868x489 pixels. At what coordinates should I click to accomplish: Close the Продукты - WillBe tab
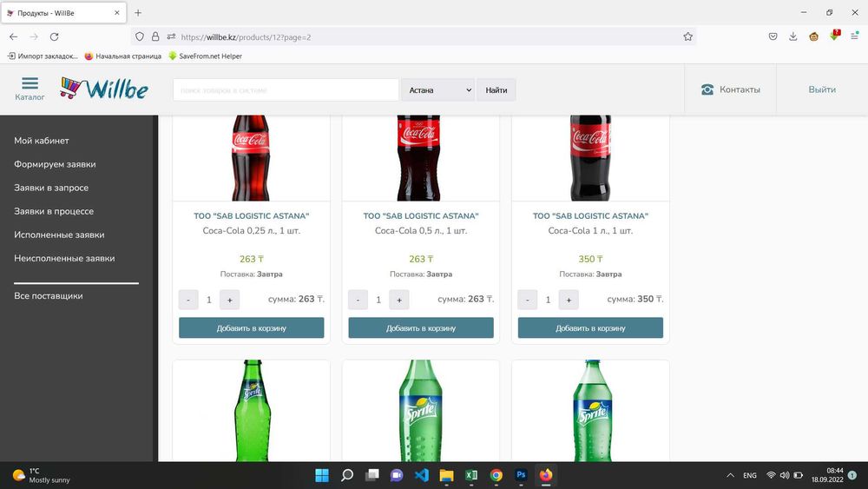coord(117,13)
